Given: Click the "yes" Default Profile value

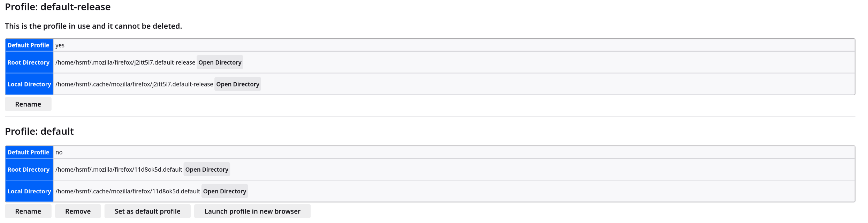Looking at the screenshot, I should tap(60, 45).
